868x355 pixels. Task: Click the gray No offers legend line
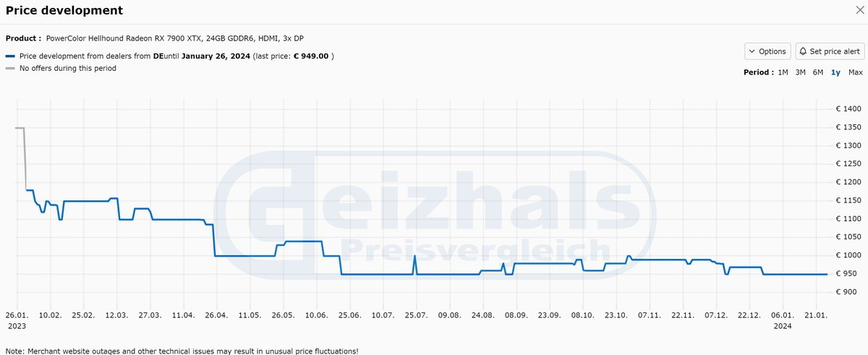tap(10, 69)
